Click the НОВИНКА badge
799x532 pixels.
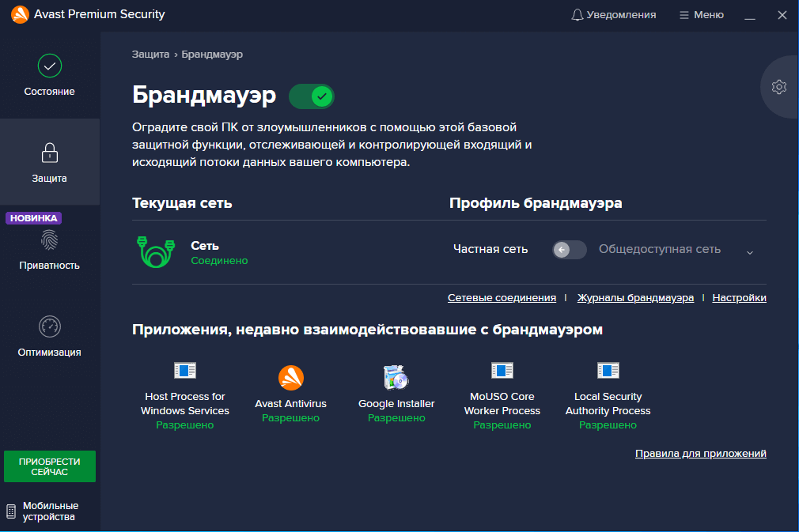[34, 218]
